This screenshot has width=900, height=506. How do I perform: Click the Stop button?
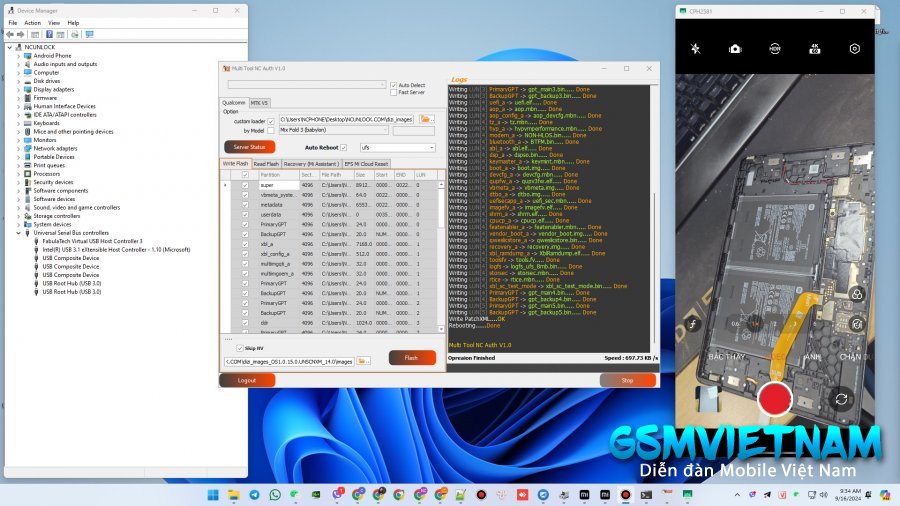(627, 380)
